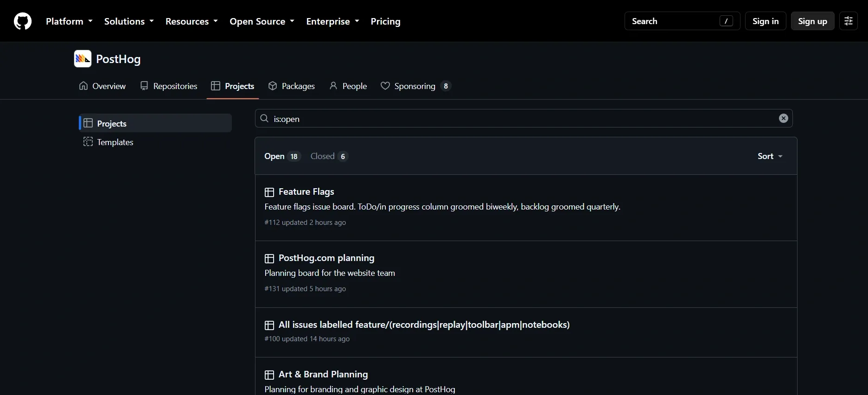This screenshot has height=395, width=868.
Task: Click the Feature Flags project icon
Action: pyautogui.click(x=269, y=192)
